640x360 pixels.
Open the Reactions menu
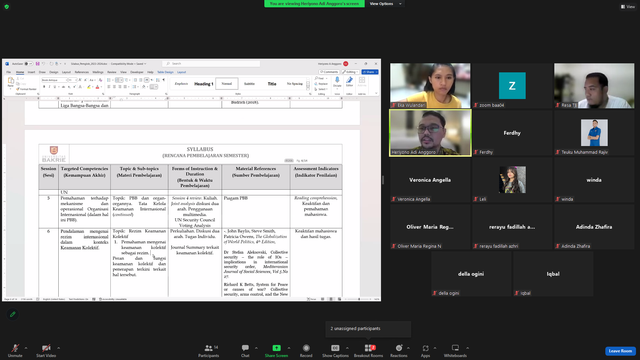(399, 350)
